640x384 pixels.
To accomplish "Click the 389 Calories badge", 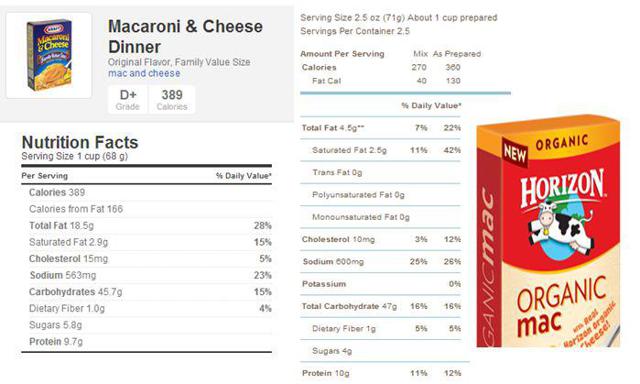I will coord(172,99).
